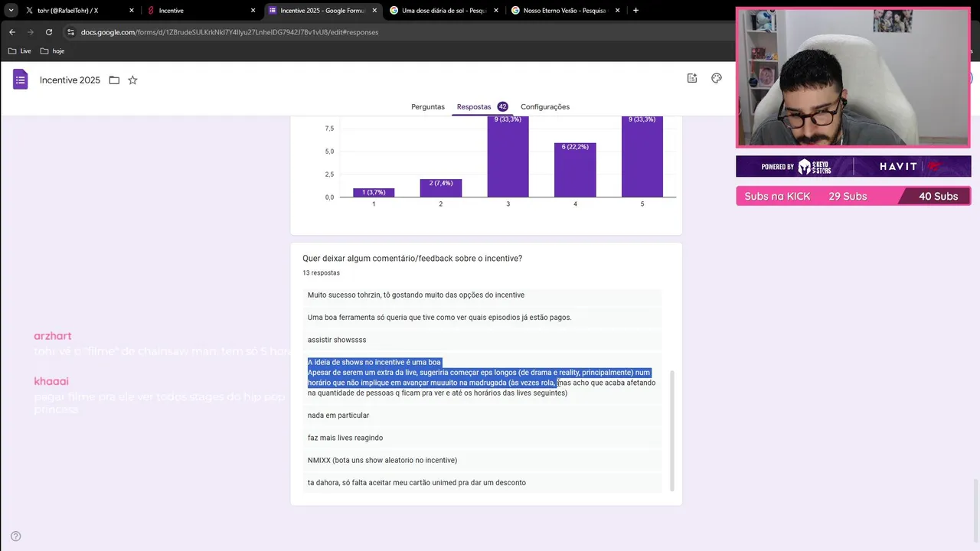Click the webcam overlay video
The image size is (980, 551).
[853, 77]
